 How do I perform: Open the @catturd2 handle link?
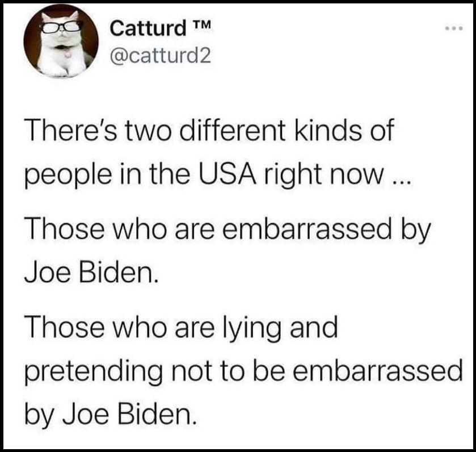point(161,56)
